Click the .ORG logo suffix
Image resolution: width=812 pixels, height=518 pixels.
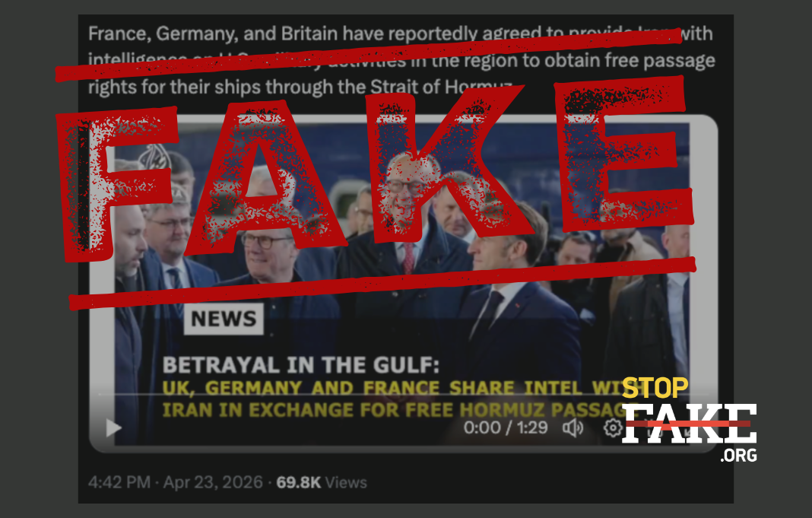[739, 456]
